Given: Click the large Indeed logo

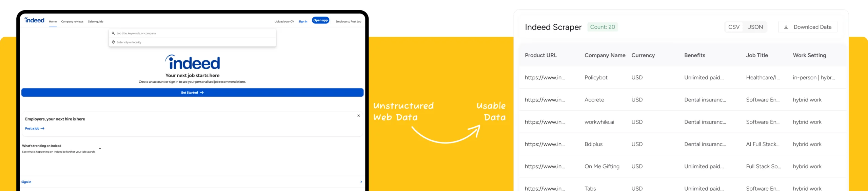Looking at the screenshot, I should coord(193,62).
